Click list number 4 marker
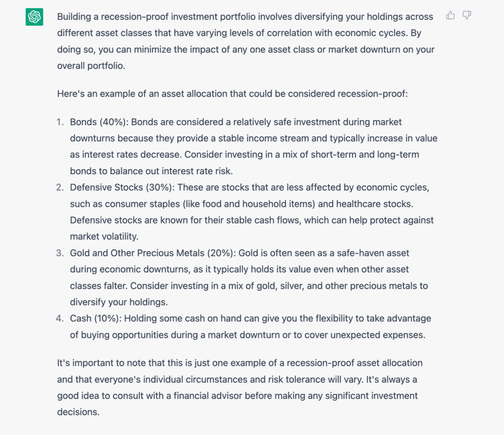Image resolution: width=504 pixels, height=435 pixels. [60, 318]
